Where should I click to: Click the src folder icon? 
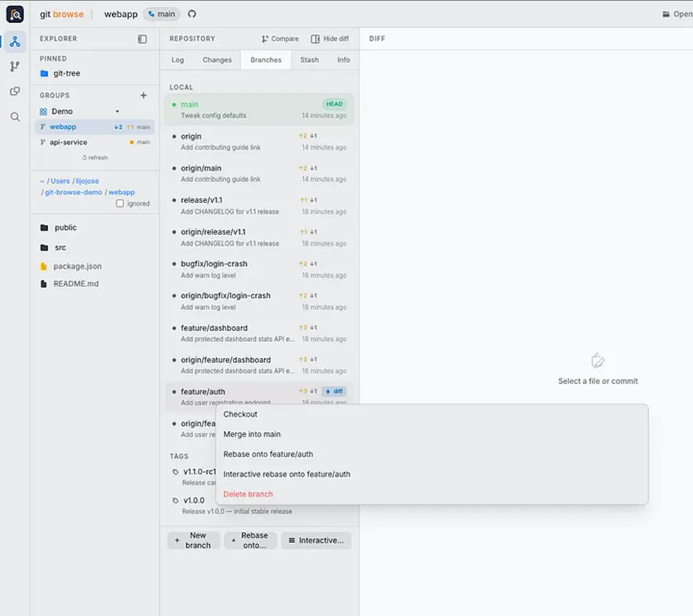pyautogui.click(x=44, y=248)
